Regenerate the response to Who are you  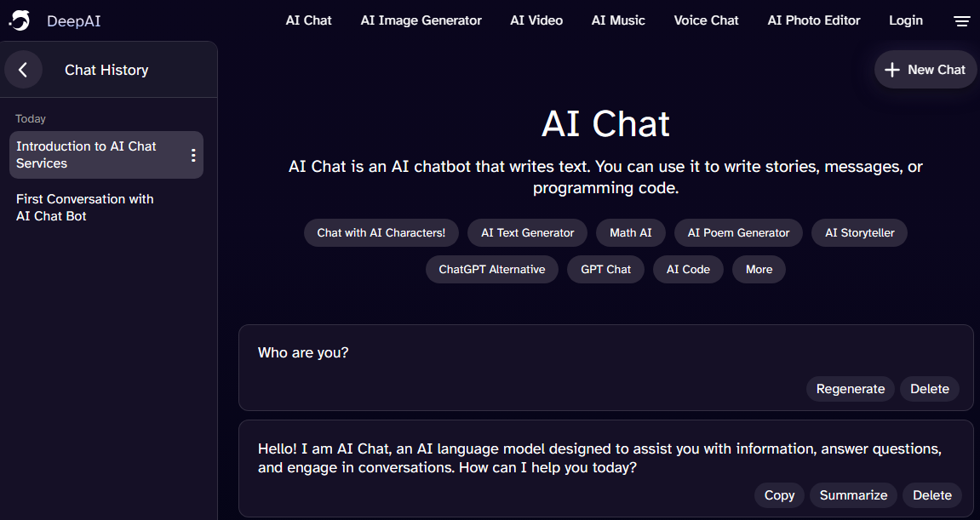850,388
